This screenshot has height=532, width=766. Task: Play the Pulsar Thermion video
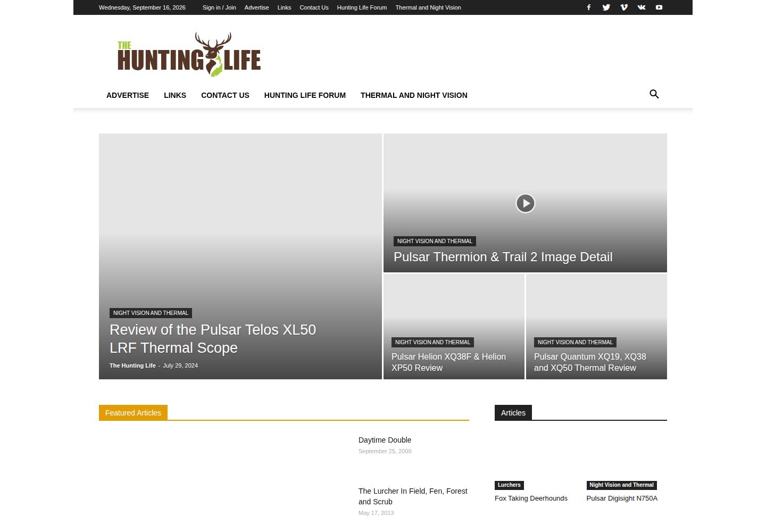tap(526, 203)
